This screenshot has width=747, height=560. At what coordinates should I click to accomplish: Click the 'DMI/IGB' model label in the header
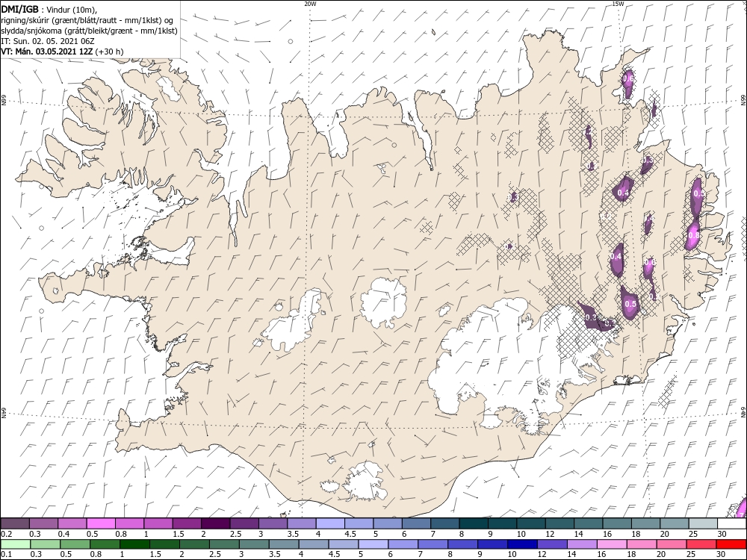[19, 9]
